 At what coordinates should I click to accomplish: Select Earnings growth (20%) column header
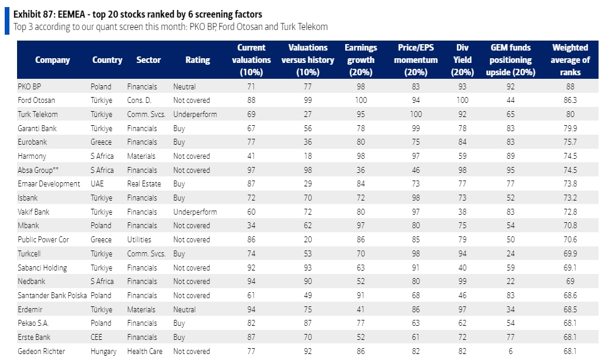tap(360, 60)
